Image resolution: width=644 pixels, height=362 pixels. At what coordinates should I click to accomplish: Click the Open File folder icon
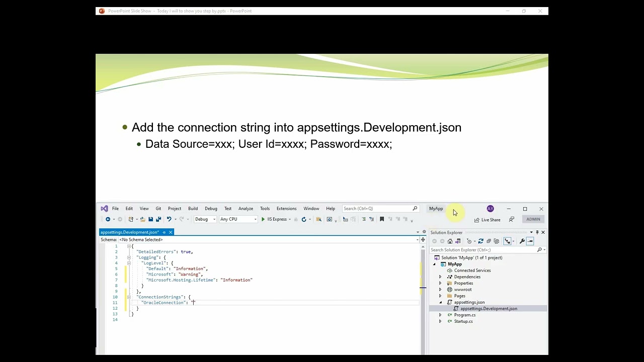[143, 219]
